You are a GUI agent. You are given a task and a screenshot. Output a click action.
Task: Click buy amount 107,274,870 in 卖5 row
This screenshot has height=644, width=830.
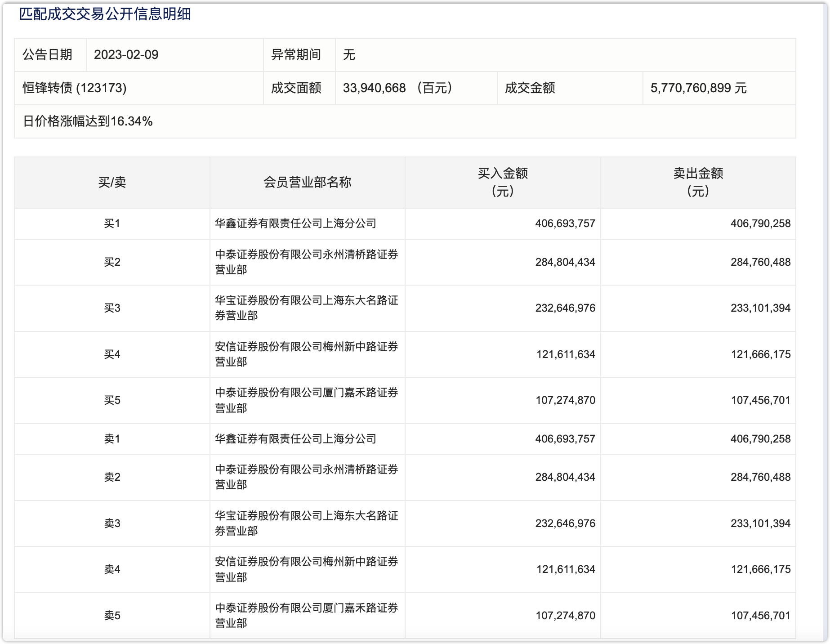[565, 616]
